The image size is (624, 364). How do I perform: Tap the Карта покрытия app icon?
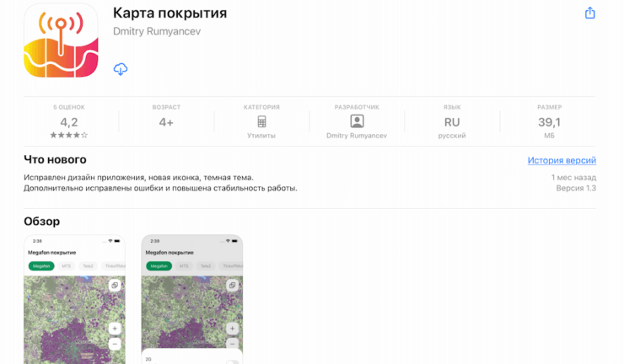point(61,41)
